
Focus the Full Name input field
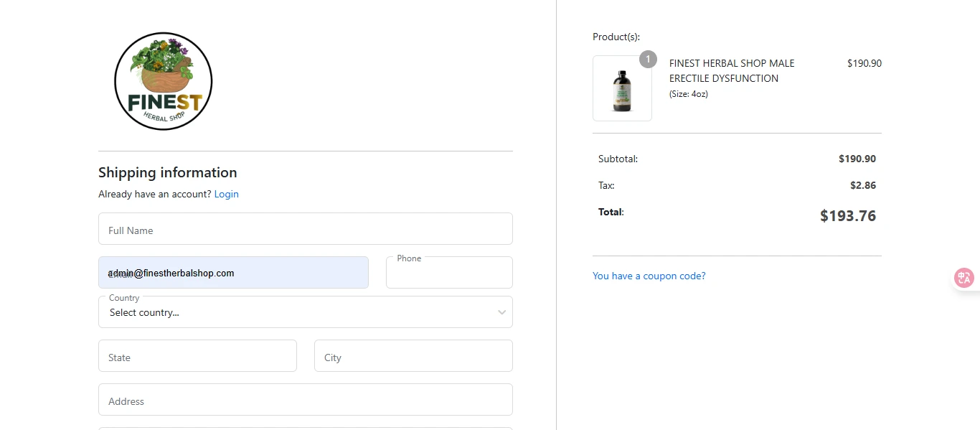point(305,229)
